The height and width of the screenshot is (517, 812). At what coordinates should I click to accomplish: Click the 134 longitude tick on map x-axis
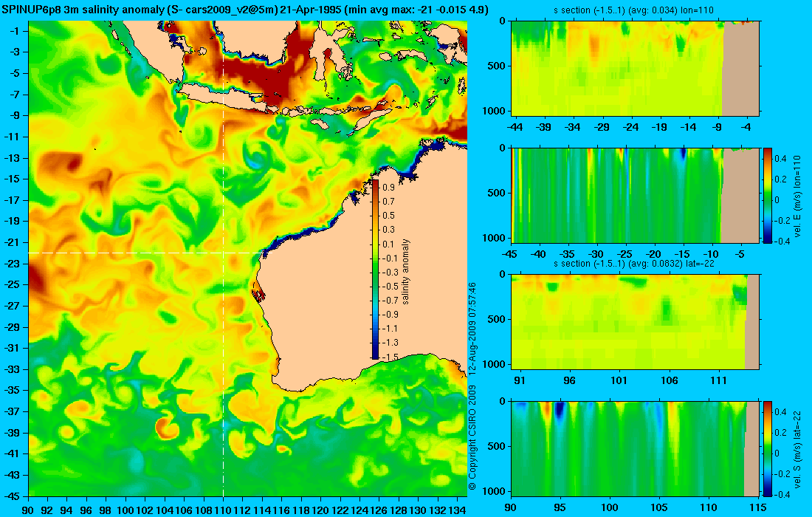[x=457, y=510]
